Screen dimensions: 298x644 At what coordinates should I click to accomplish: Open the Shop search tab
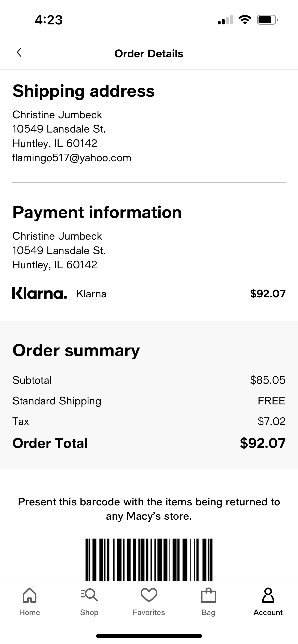(x=89, y=602)
